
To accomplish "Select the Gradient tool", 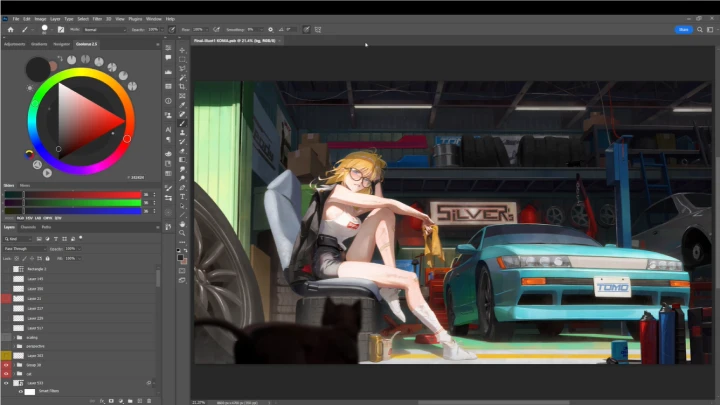I will 182,160.
